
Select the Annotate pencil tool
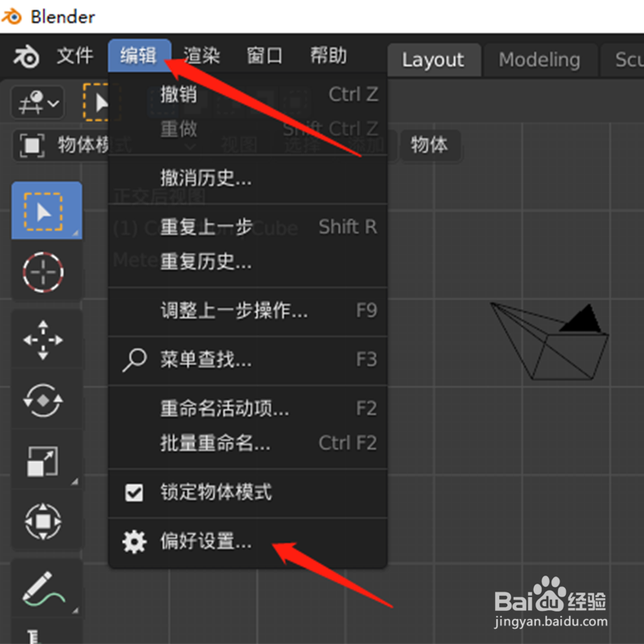click(x=43, y=588)
